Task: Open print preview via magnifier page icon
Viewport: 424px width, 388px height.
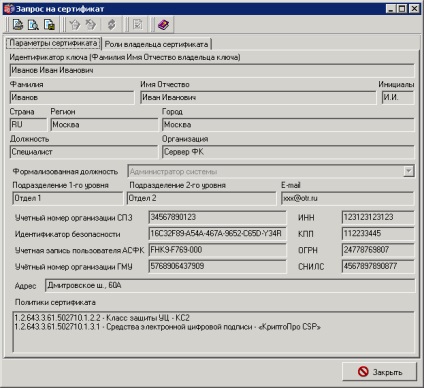Action: [x=33, y=25]
